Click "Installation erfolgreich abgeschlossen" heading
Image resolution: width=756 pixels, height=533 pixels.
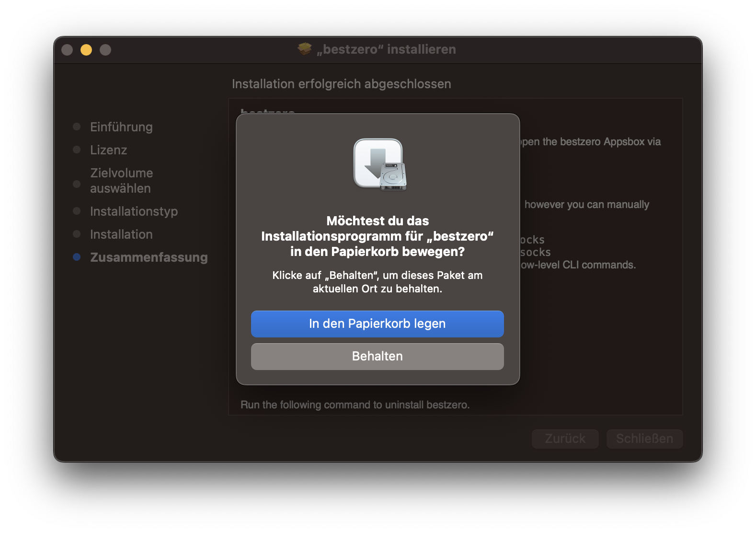click(342, 84)
